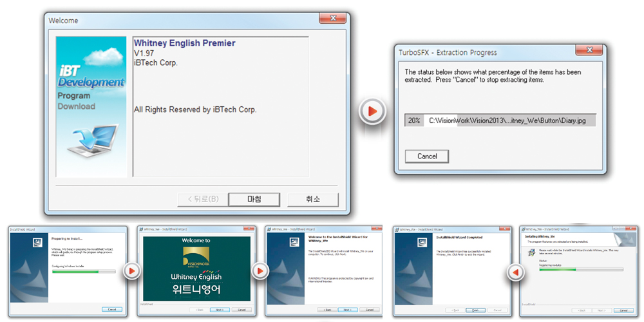Click Next on the Whitney English splash window
644x322 pixels.
(218, 310)
